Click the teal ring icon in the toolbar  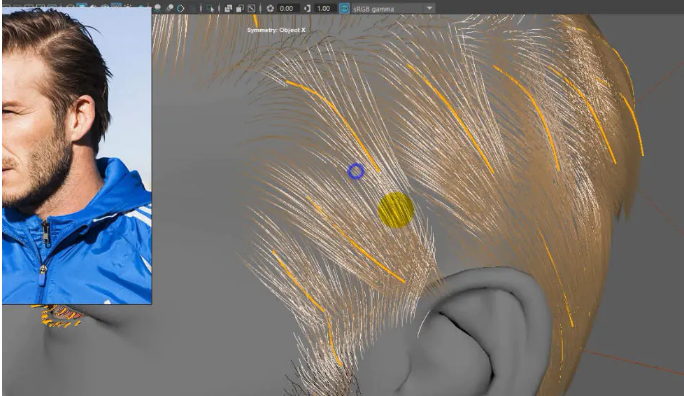point(181,8)
